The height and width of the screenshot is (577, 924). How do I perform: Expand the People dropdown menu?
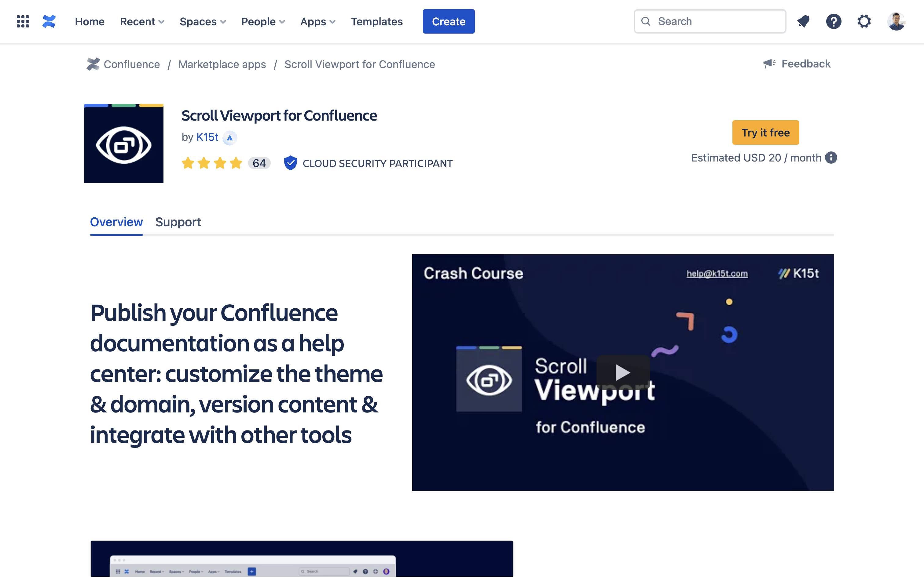click(x=263, y=22)
